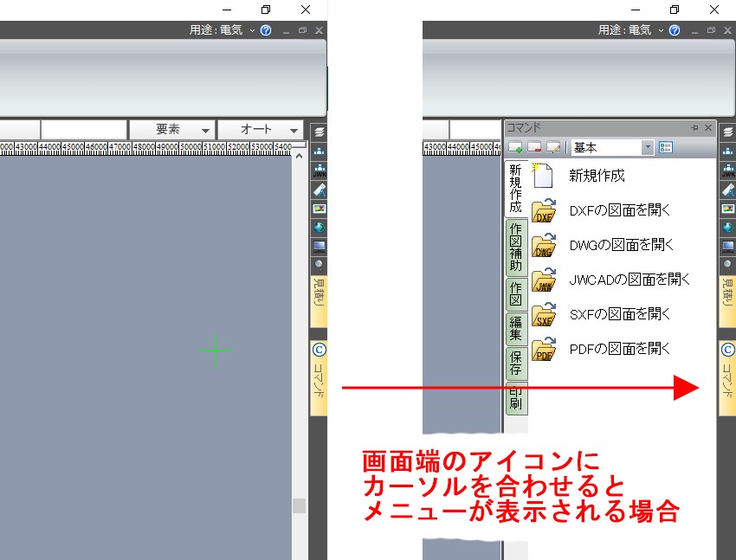Add a new command using the green plus icon
736x560 pixels.
tap(517, 146)
